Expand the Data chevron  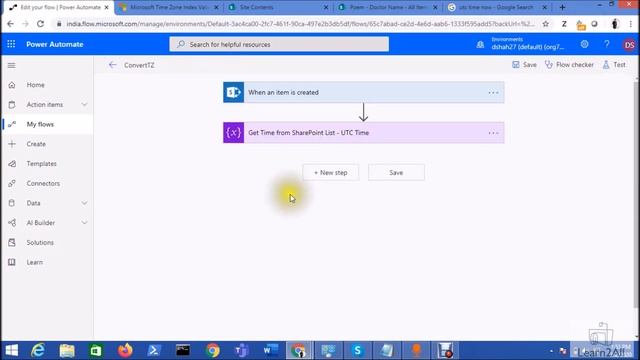tap(84, 203)
